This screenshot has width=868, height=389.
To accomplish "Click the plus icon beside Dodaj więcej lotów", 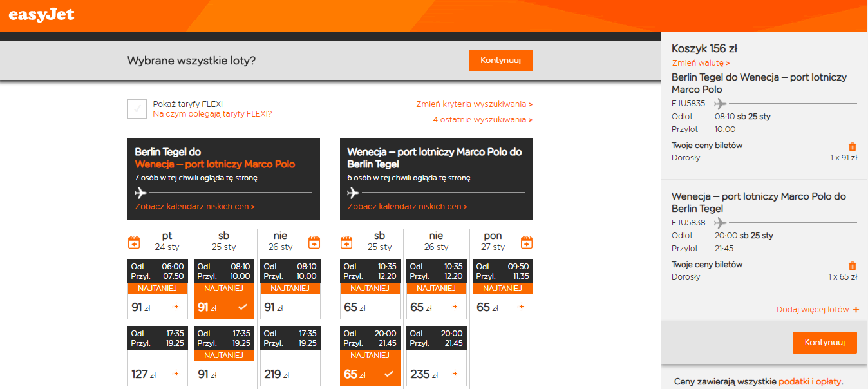I will pos(856,310).
